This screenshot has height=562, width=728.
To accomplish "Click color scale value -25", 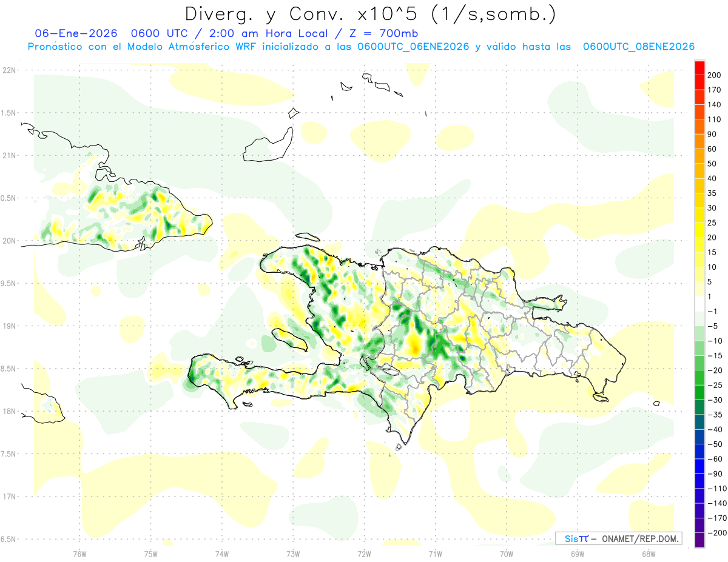I will click(x=715, y=385).
